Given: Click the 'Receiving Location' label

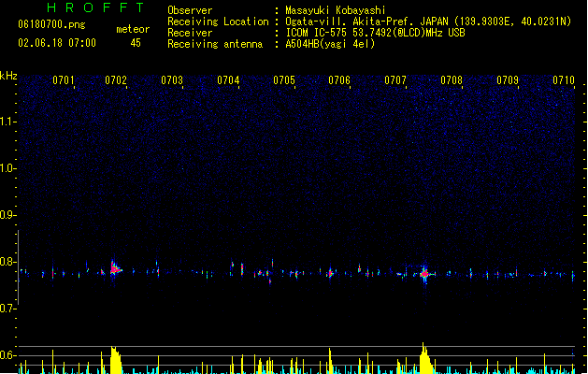Looking at the screenshot, I should coord(218,22).
